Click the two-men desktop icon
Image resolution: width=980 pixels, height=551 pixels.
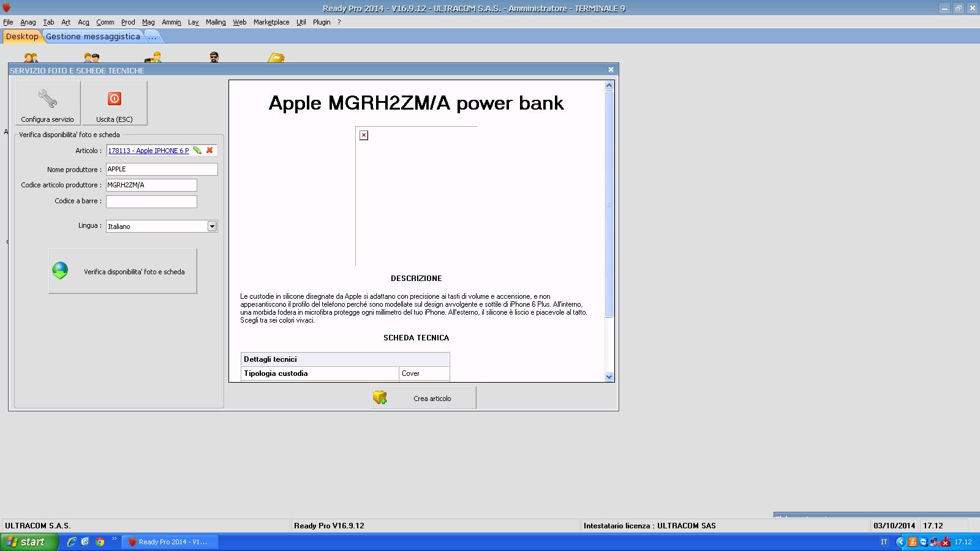tap(92, 58)
